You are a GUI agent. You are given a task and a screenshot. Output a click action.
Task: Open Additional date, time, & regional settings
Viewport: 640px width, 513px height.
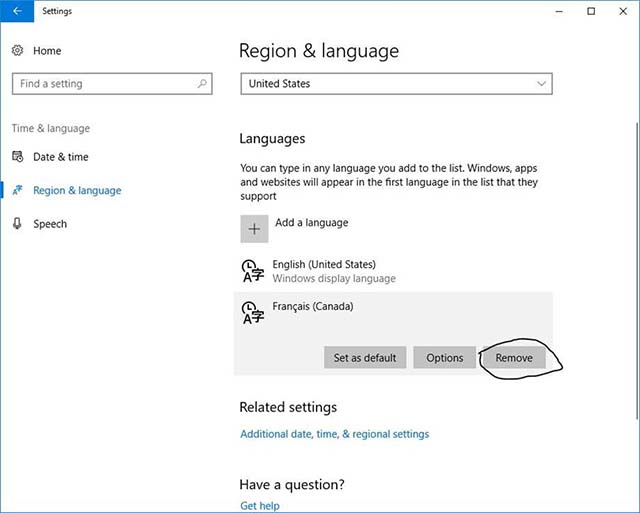pyautogui.click(x=335, y=434)
